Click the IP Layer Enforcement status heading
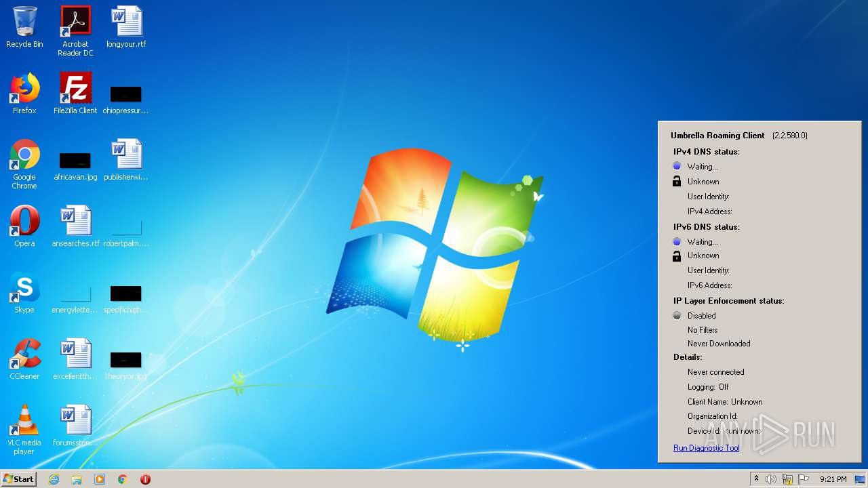Screen dimensions: 868x488 [x=729, y=301]
